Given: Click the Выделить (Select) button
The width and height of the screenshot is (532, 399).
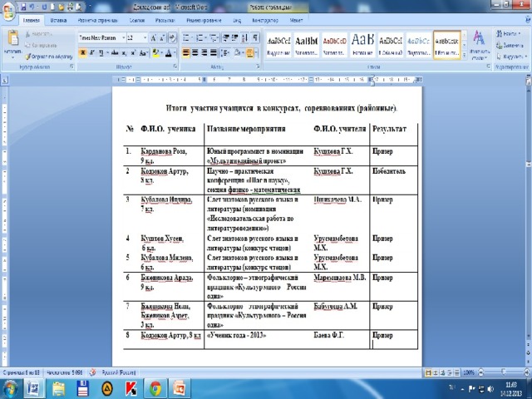Looking at the screenshot, I should (x=511, y=57).
